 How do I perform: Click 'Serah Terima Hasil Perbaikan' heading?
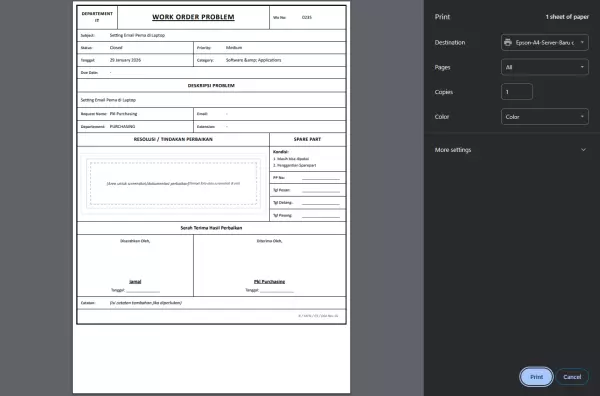[x=211, y=228]
